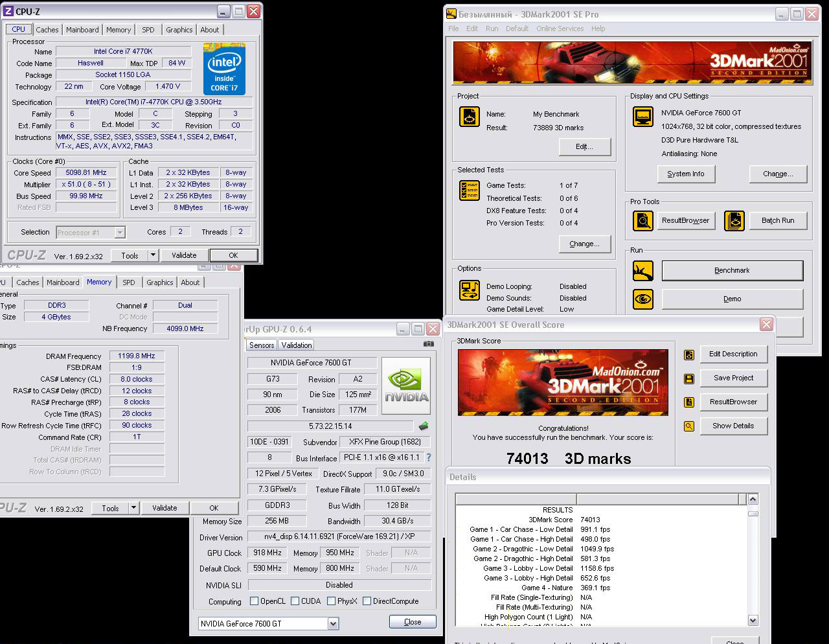Save the GPU BIOS using the chip icon
Viewport: 829px width, 644px height.
point(424,426)
